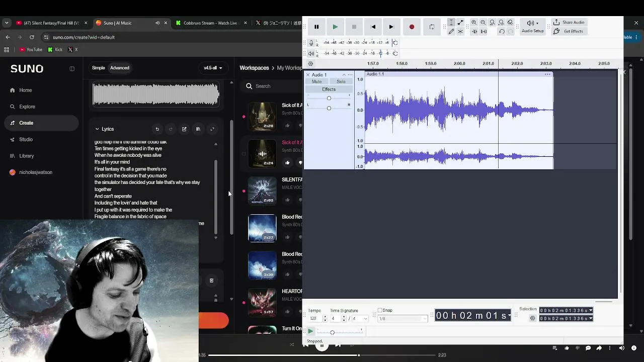Open timeline options gear in Audacity

tap(310, 64)
